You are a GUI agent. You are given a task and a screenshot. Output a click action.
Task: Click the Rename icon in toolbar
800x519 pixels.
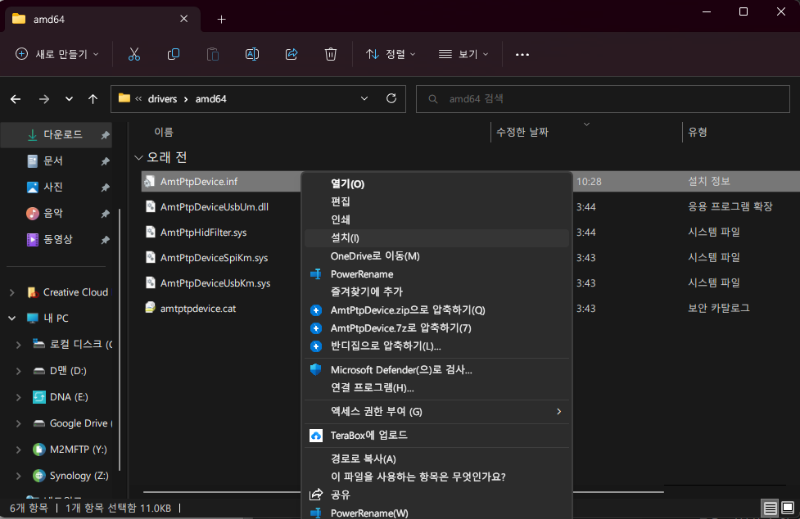tap(252, 54)
